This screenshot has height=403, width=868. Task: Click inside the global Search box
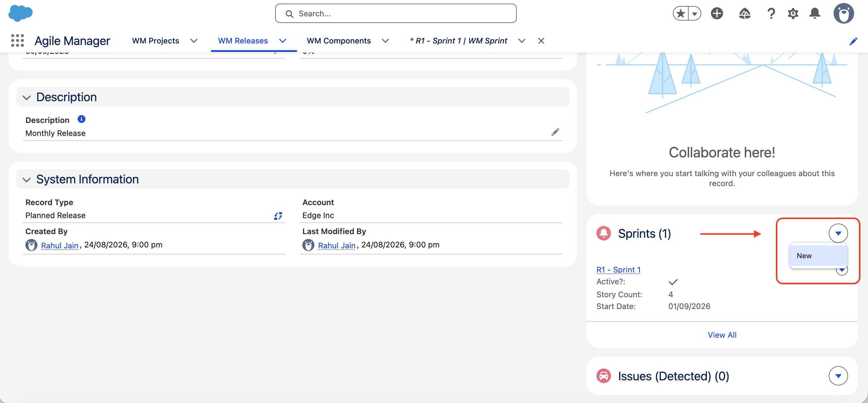(396, 14)
